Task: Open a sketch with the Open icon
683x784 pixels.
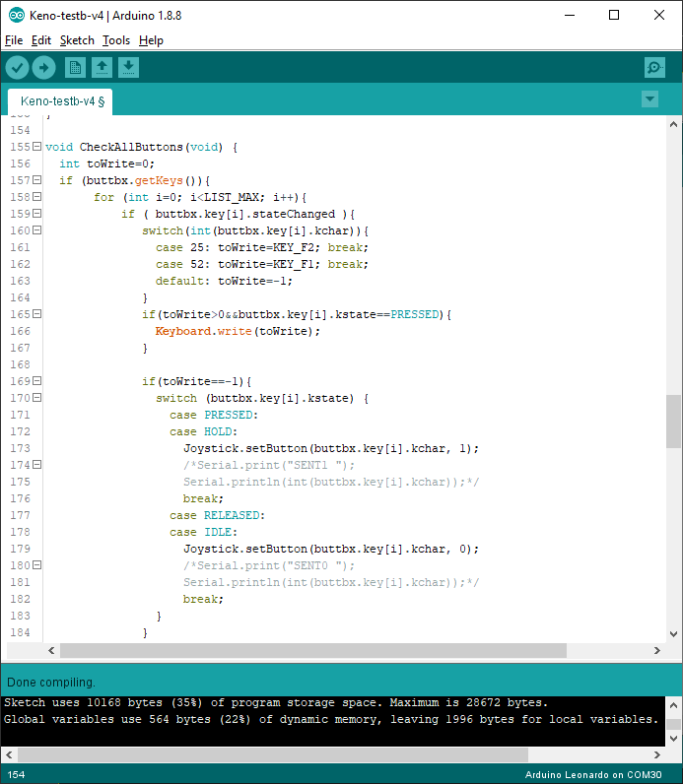Action: click(x=102, y=67)
